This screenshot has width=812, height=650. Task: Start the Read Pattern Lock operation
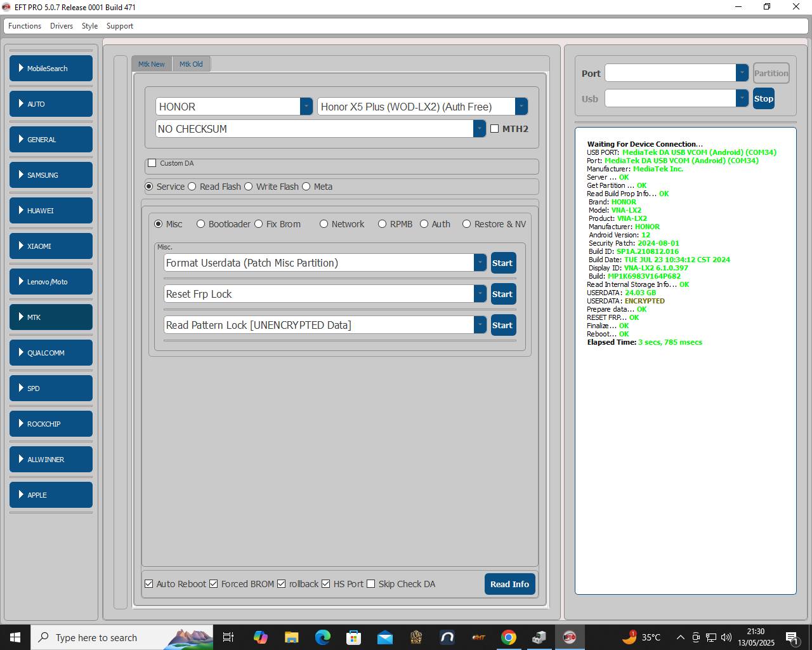tap(503, 325)
